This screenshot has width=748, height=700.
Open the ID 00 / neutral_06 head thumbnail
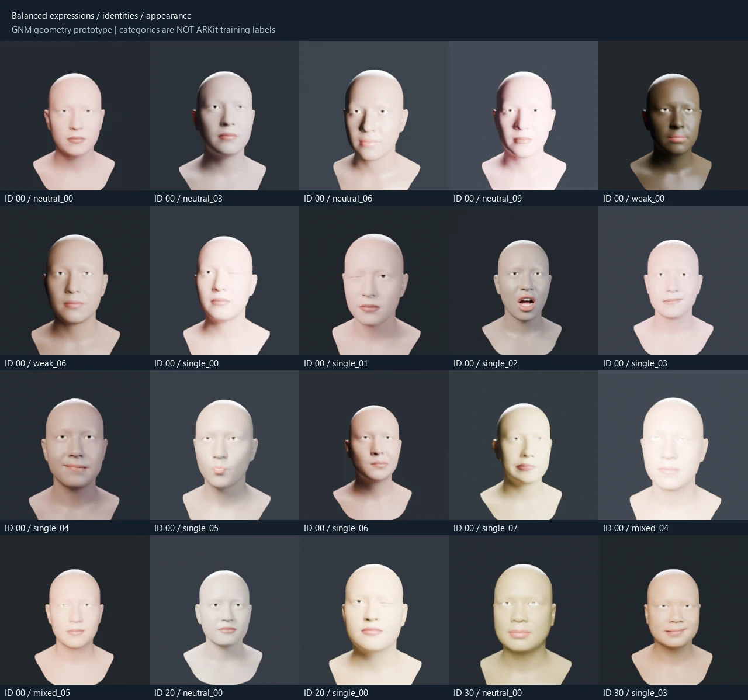[374, 116]
